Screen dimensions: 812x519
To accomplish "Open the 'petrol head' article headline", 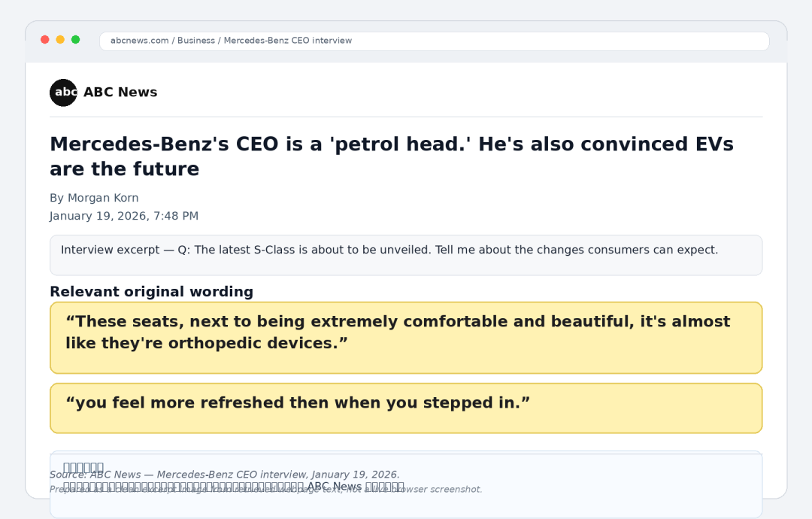I will tap(392, 156).
